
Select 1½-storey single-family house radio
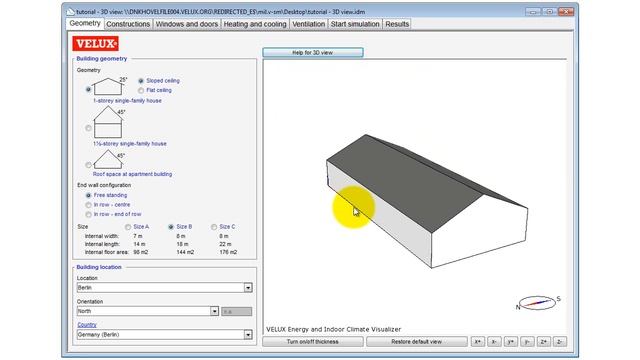coord(89,128)
